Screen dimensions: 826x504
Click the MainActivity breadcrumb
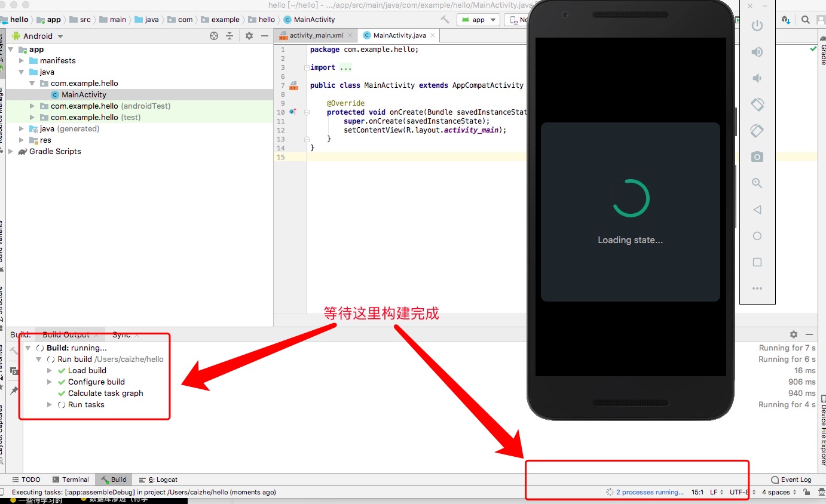pos(310,19)
